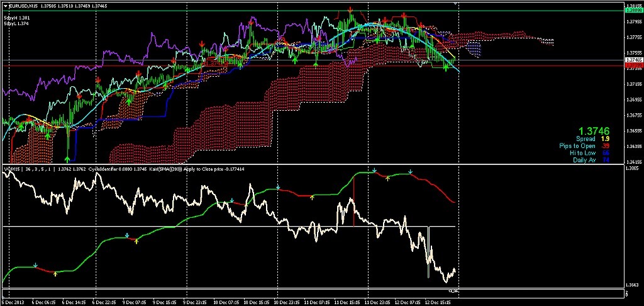The width and height of the screenshot is (644, 306).
Task: Click the 11 Dec 15:15 time label
Action: coord(347,302)
